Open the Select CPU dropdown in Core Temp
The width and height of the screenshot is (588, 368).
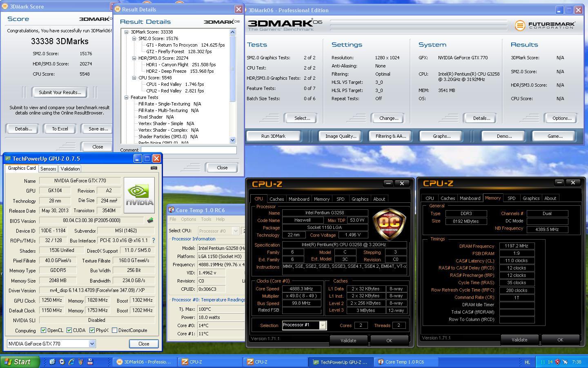point(235,231)
